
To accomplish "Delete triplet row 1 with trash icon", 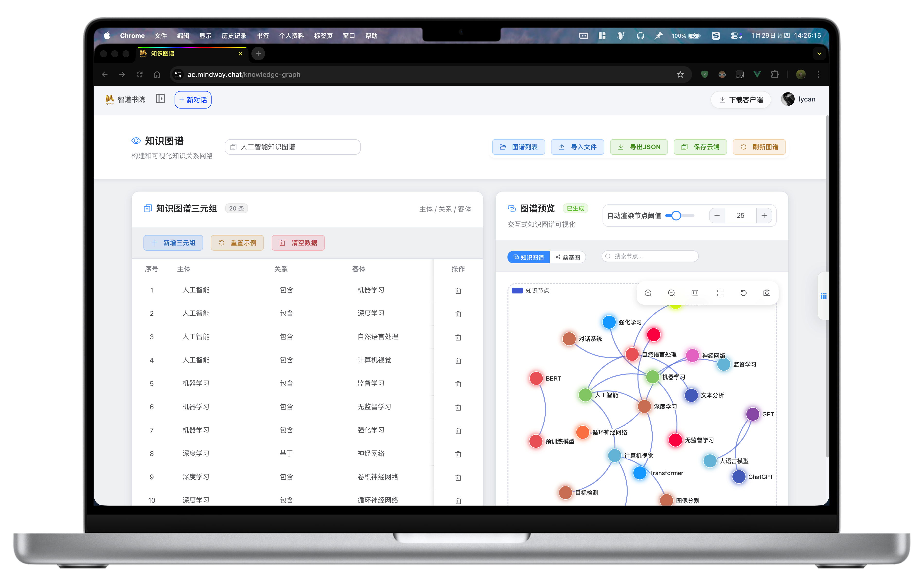I will point(458,291).
